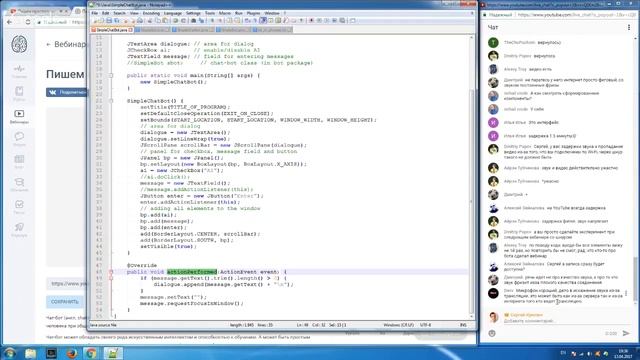640x360 pixels.
Task: Collapse the main method fold marker
Action: click(111, 76)
